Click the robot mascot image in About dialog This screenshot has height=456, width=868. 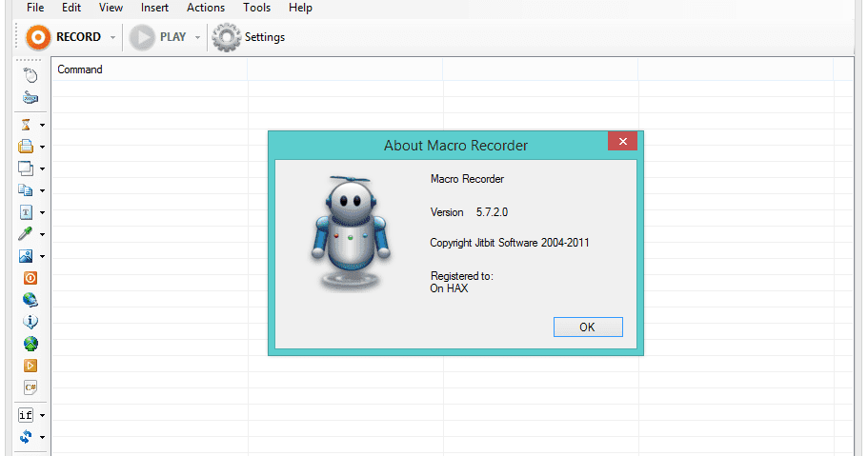tap(351, 233)
